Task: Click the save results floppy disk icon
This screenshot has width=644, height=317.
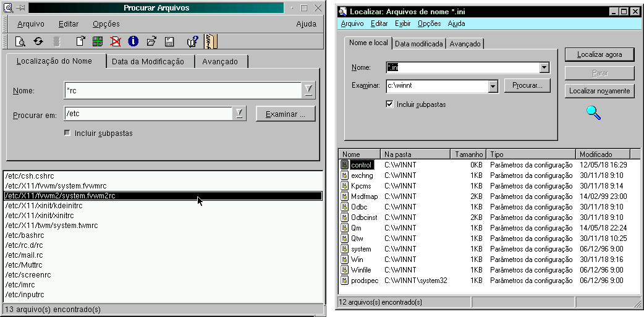Action: (169, 42)
